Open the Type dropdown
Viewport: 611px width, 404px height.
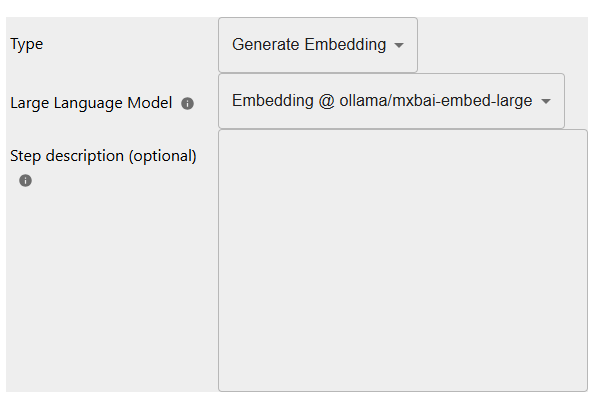317,45
